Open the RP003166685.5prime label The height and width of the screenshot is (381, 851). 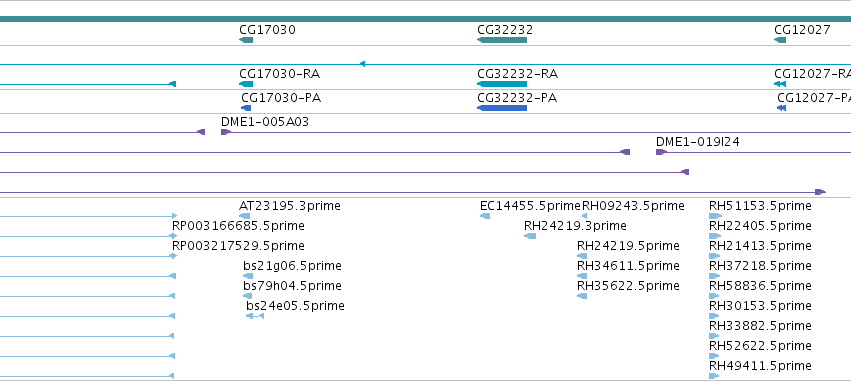coord(238,226)
